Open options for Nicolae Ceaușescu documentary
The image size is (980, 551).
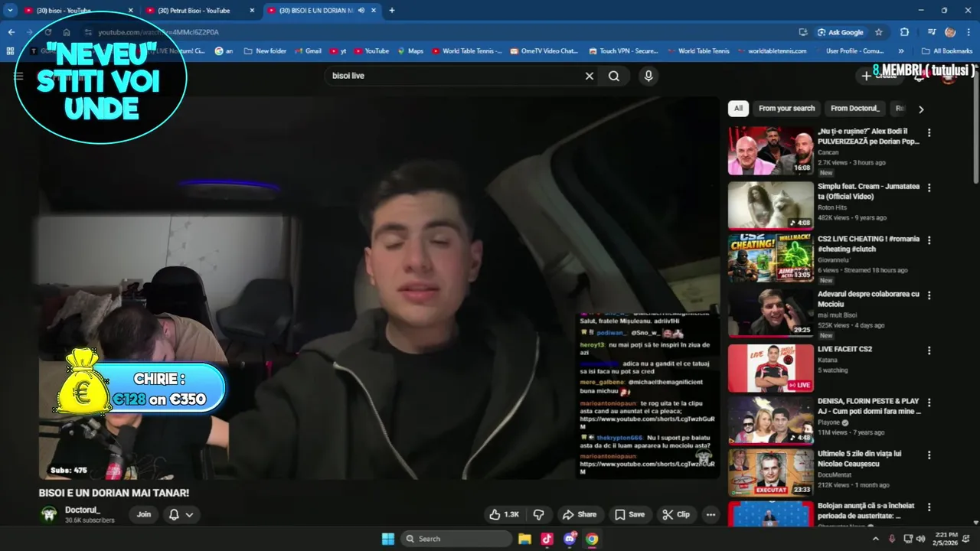(929, 454)
